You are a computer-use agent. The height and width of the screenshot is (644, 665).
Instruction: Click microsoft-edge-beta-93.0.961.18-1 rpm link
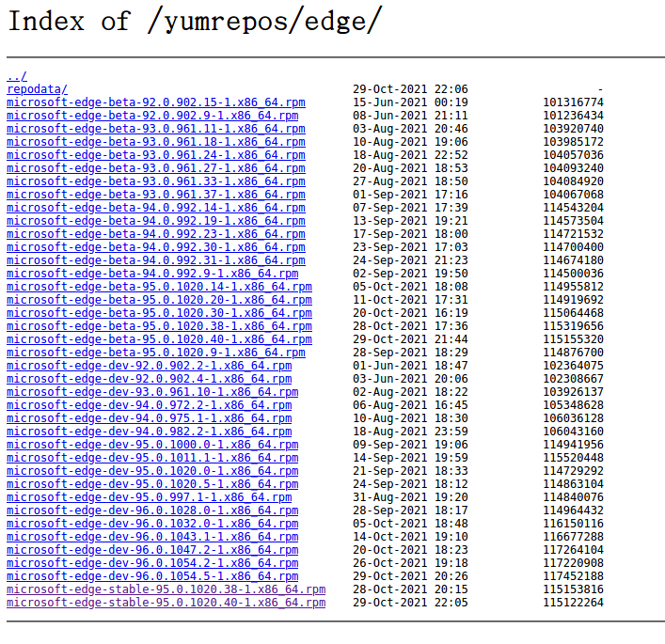pos(156,142)
